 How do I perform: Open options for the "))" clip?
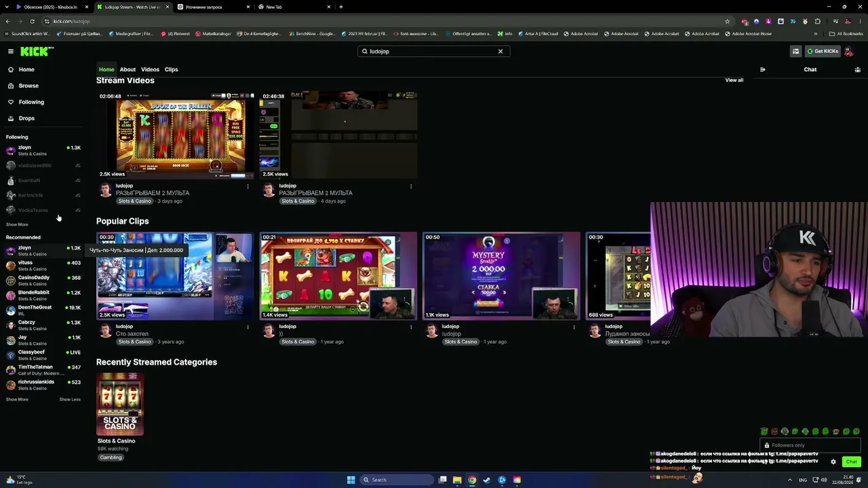[411, 327]
